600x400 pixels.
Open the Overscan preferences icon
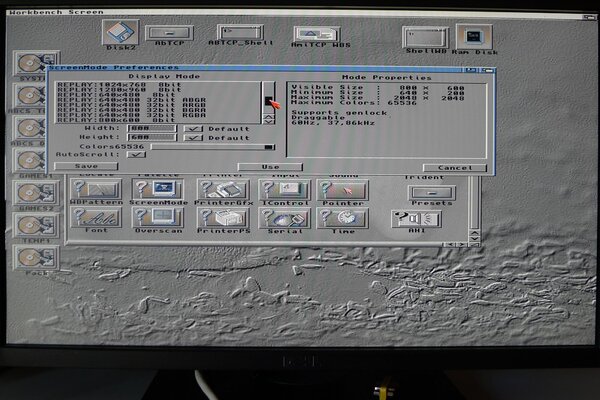click(x=157, y=217)
